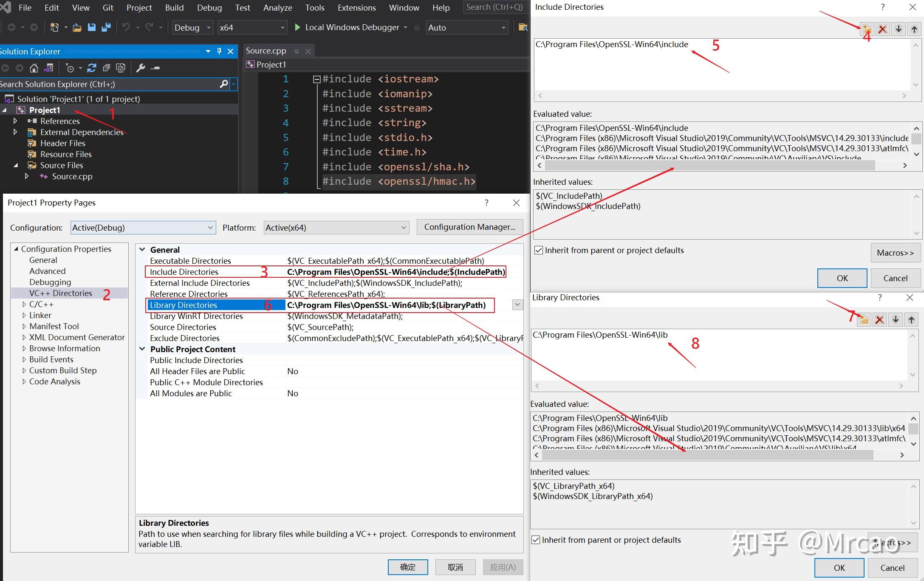Select Debugging in Configuration Properties tree
This screenshot has height=581, width=924.
click(x=50, y=282)
